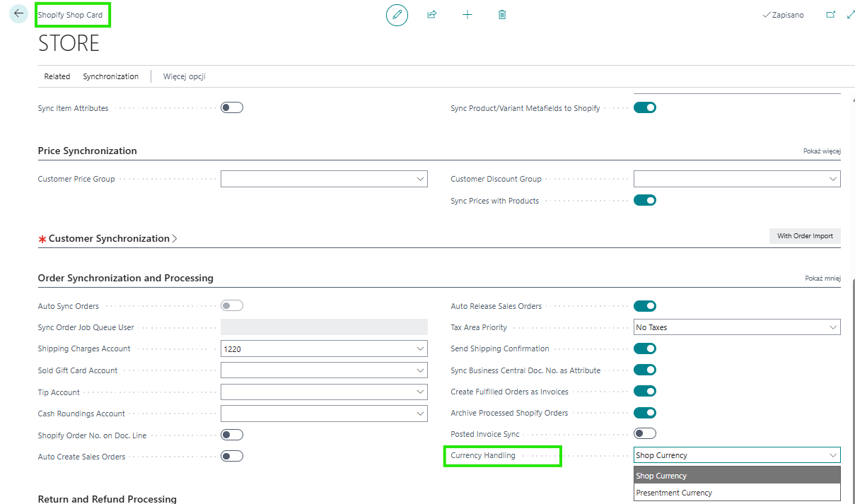Select Shop Currency option
Screen dimensions: 855x504
click(x=737, y=476)
